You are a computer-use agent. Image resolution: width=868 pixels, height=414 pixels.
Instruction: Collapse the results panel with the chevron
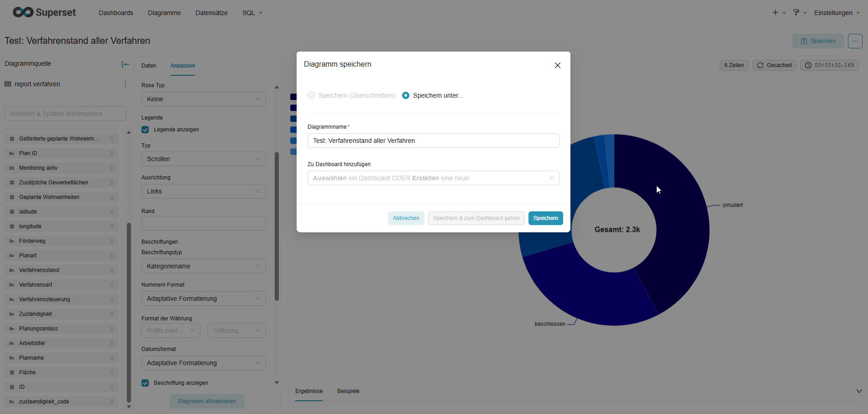[x=859, y=391]
